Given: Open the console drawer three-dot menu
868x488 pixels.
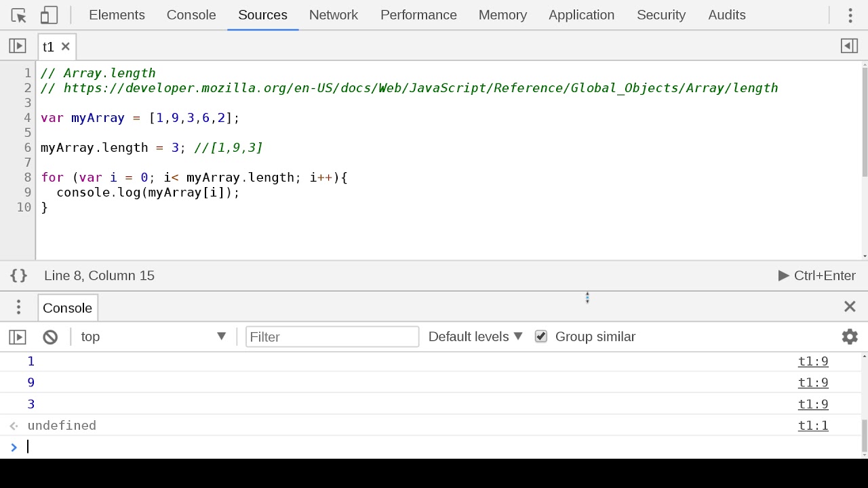Looking at the screenshot, I should click(x=18, y=307).
